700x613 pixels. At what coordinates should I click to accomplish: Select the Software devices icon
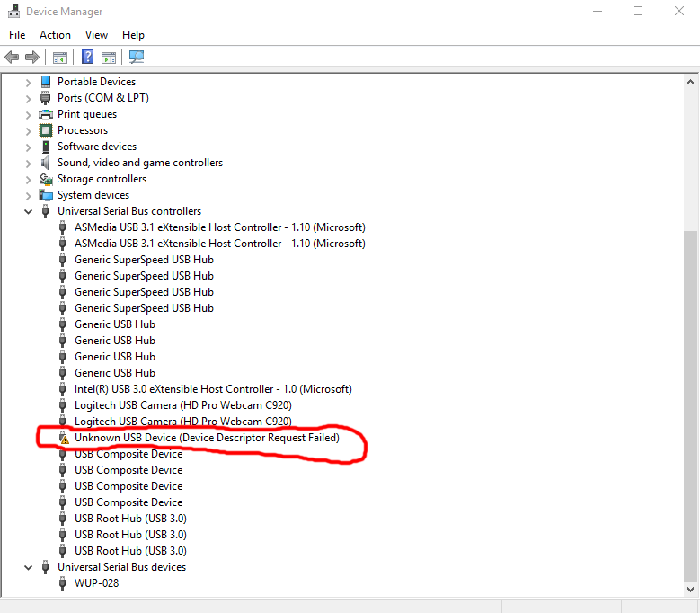pyautogui.click(x=46, y=147)
